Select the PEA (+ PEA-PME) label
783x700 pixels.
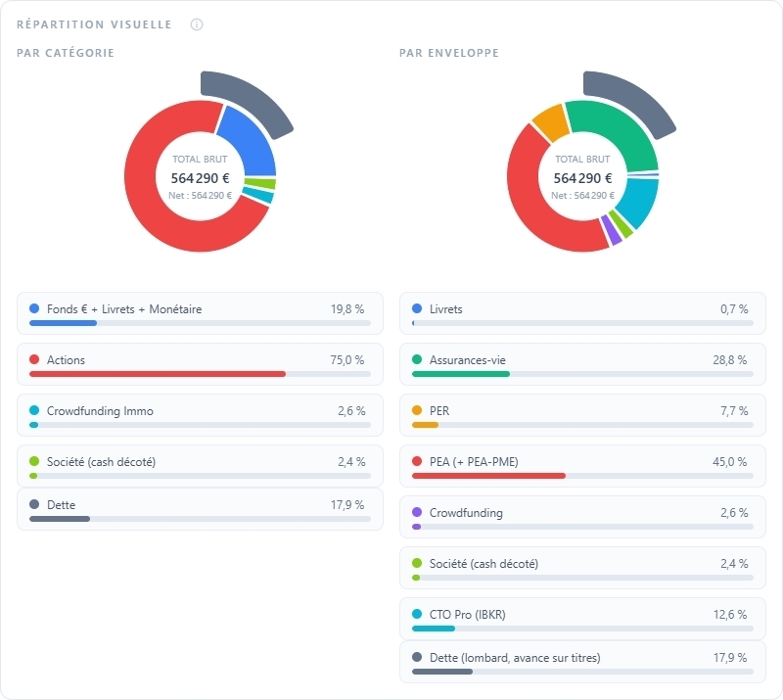coord(474,462)
